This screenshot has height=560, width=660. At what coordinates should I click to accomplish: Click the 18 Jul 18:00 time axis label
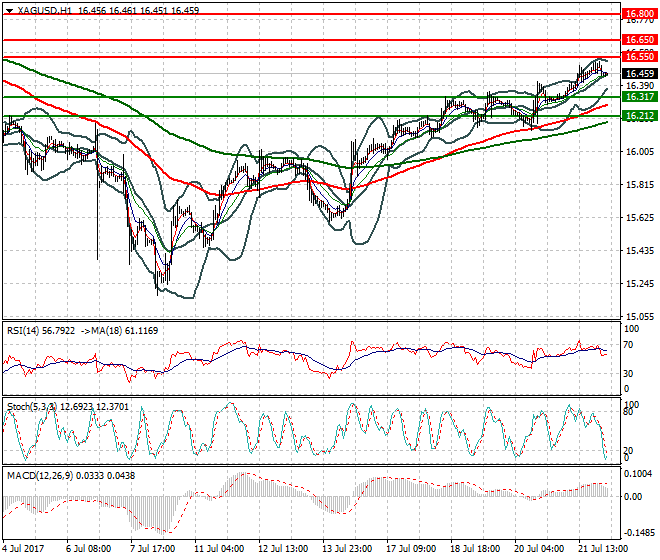(475, 549)
